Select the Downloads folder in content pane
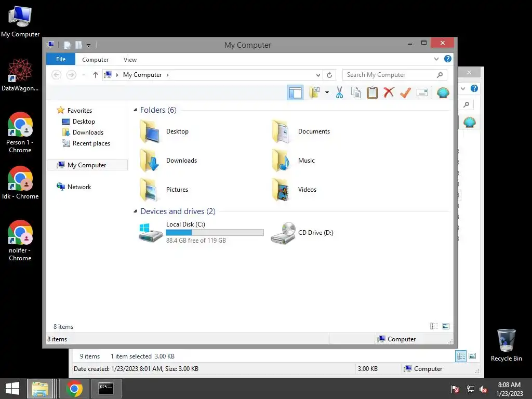Viewport: 532px width, 399px height. pyautogui.click(x=168, y=161)
